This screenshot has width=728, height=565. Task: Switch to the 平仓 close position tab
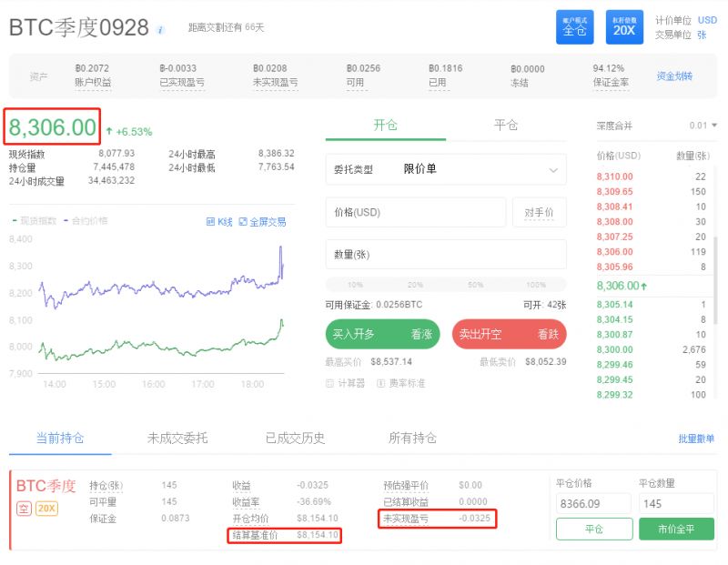[506, 126]
